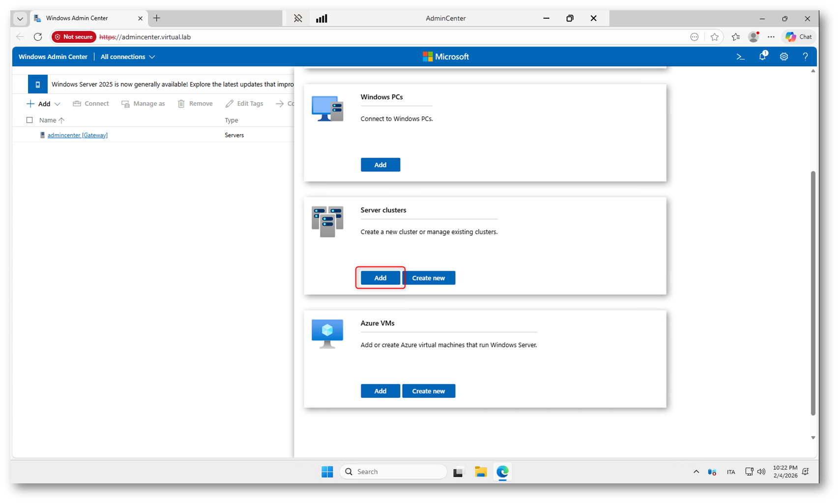Viewport: 840px width, 504px height.
Task: Click the browser refresh icon
Action: click(x=38, y=37)
